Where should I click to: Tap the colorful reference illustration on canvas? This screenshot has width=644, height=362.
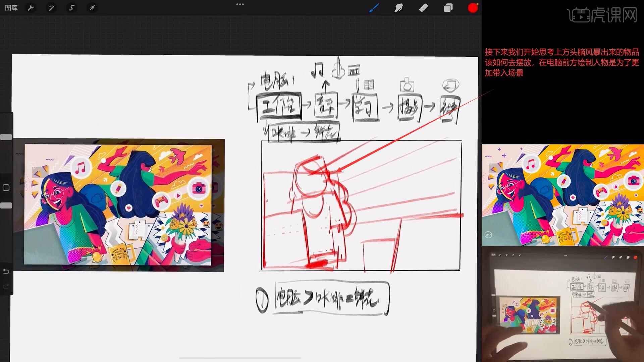point(118,204)
